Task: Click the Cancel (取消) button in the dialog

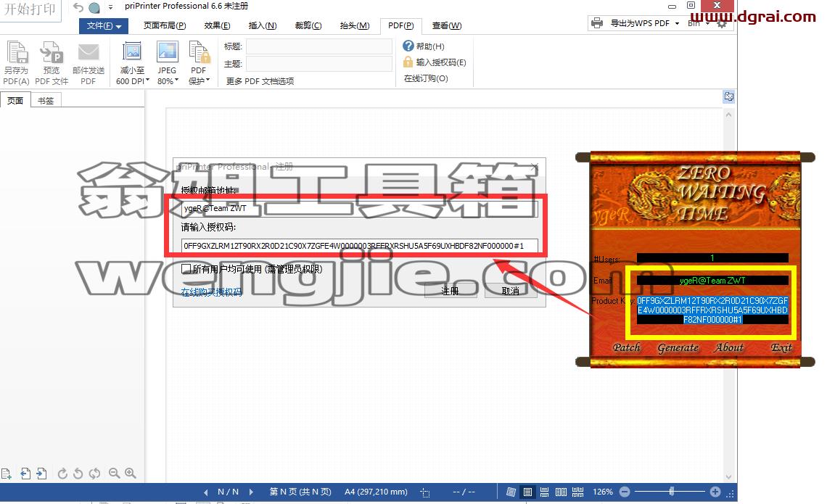Action: click(510, 291)
